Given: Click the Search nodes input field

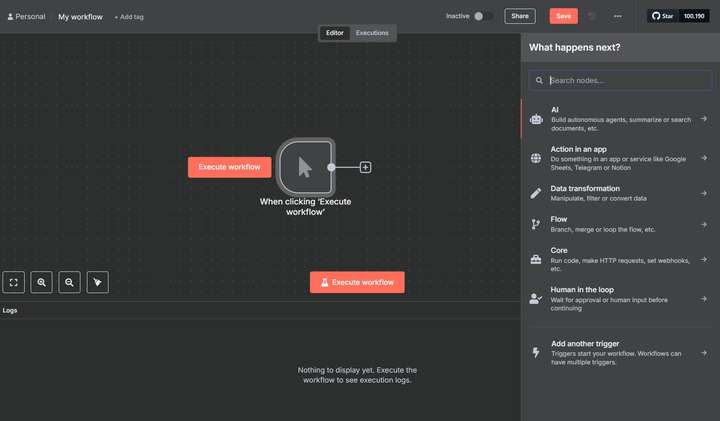Looking at the screenshot, I should [625, 80].
